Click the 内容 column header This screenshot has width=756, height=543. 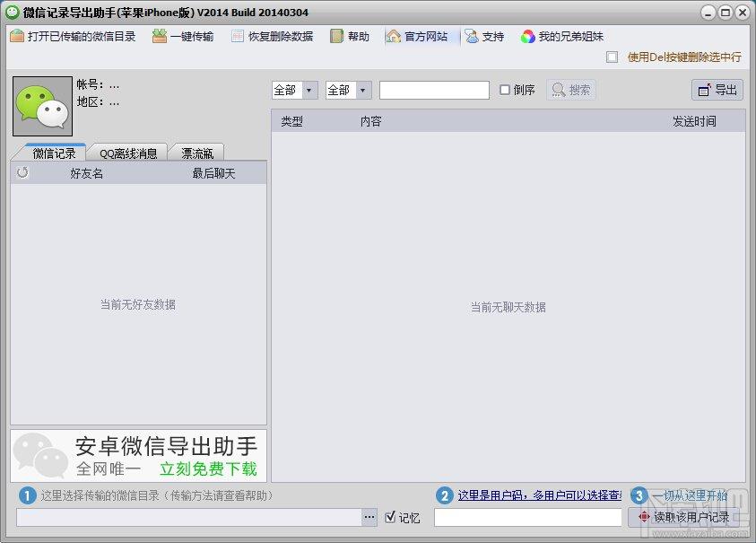coord(370,121)
